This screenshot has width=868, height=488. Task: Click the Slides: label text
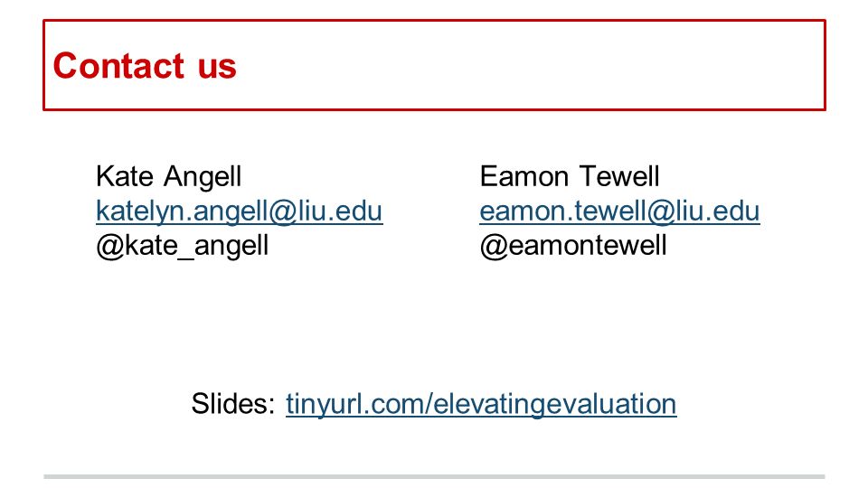tap(233, 403)
